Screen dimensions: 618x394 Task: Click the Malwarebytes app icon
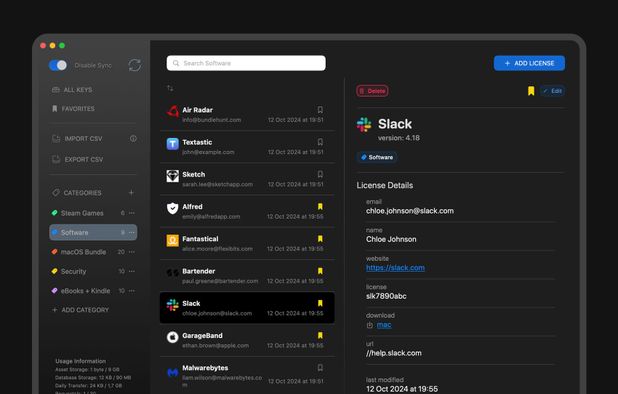172,372
